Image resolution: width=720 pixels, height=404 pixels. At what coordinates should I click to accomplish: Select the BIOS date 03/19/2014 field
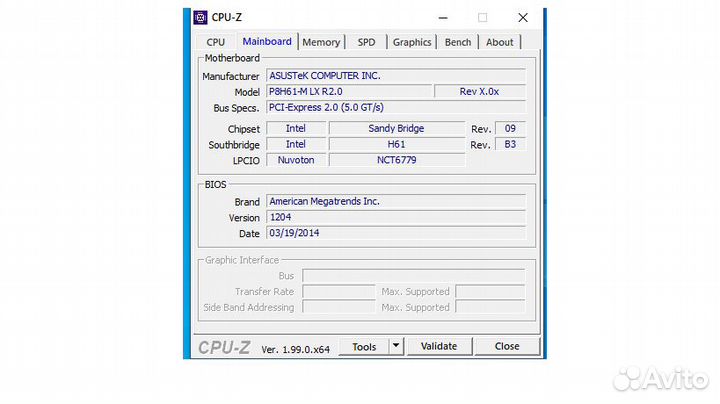tap(396, 233)
